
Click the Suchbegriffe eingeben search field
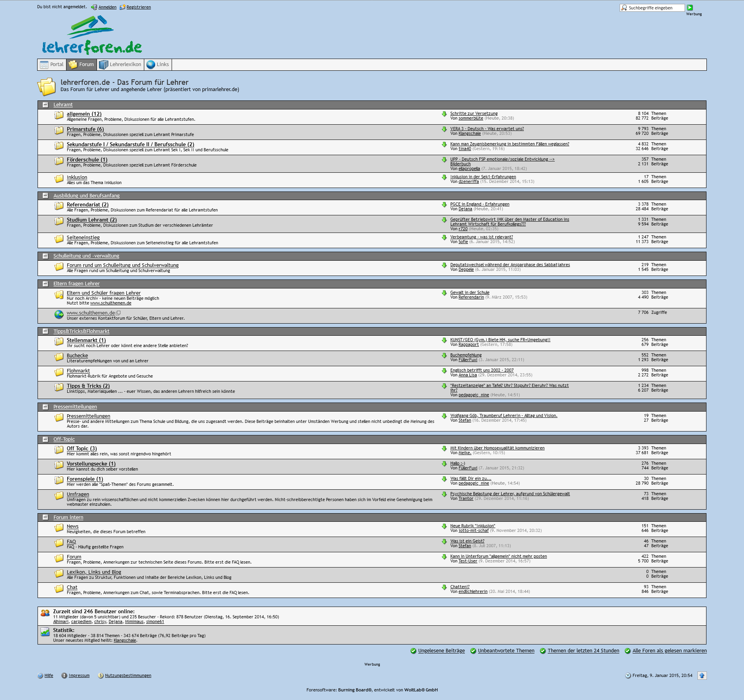[655, 8]
